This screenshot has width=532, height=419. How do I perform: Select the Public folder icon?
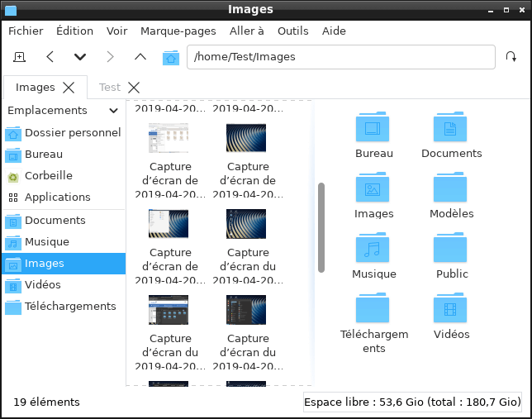coord(450,247)
